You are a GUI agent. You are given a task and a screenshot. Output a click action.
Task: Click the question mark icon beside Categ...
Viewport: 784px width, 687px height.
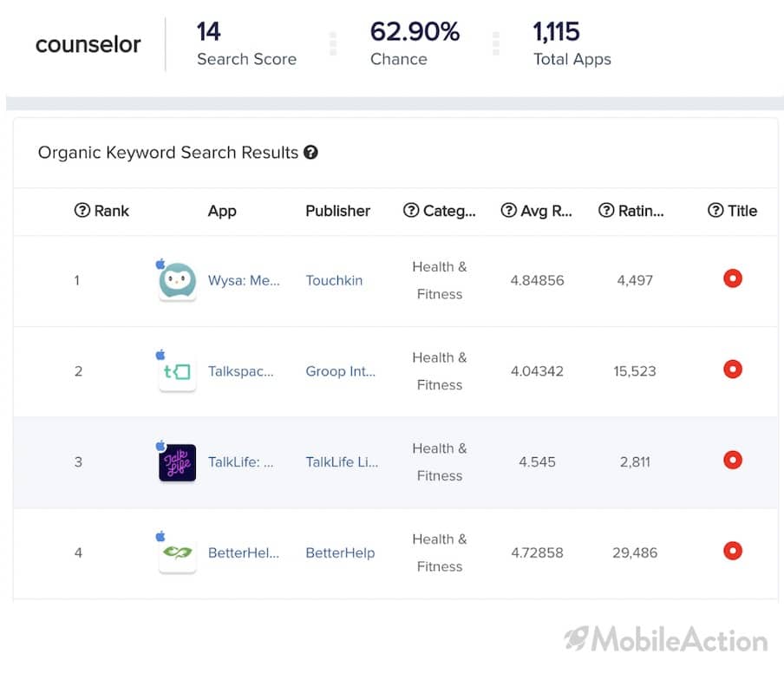click(411, 211)
